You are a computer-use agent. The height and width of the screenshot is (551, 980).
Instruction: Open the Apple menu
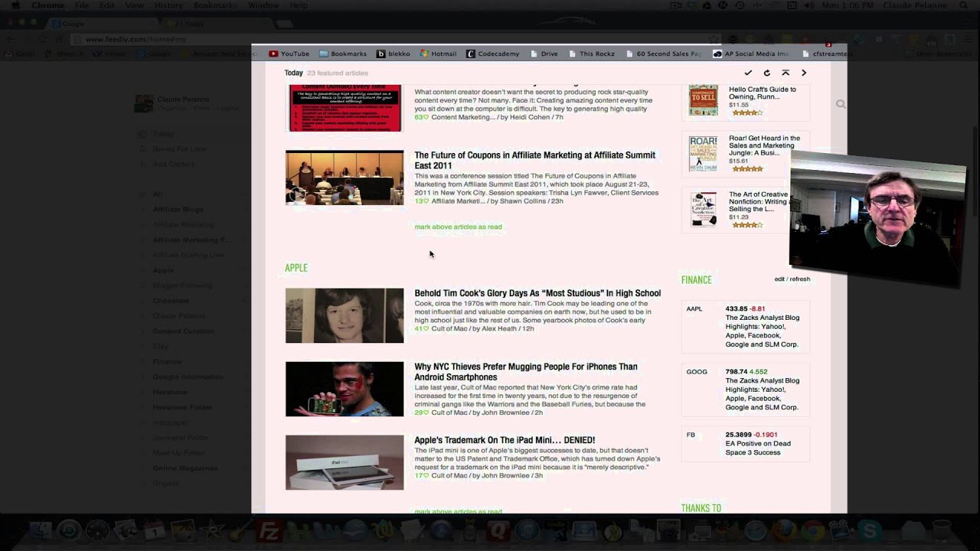15,5
